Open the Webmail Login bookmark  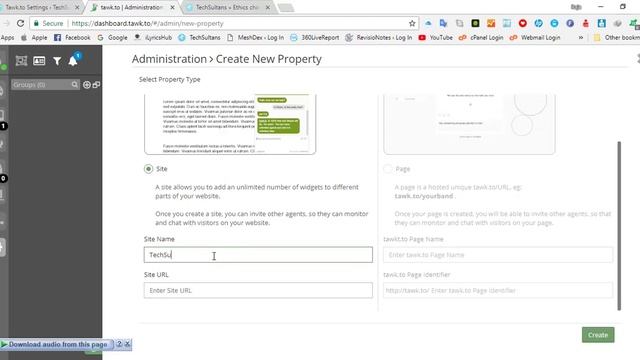(535, 38)
